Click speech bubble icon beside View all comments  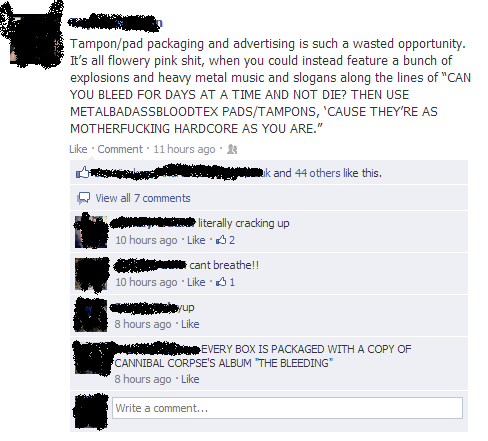(x=83, y=198)
